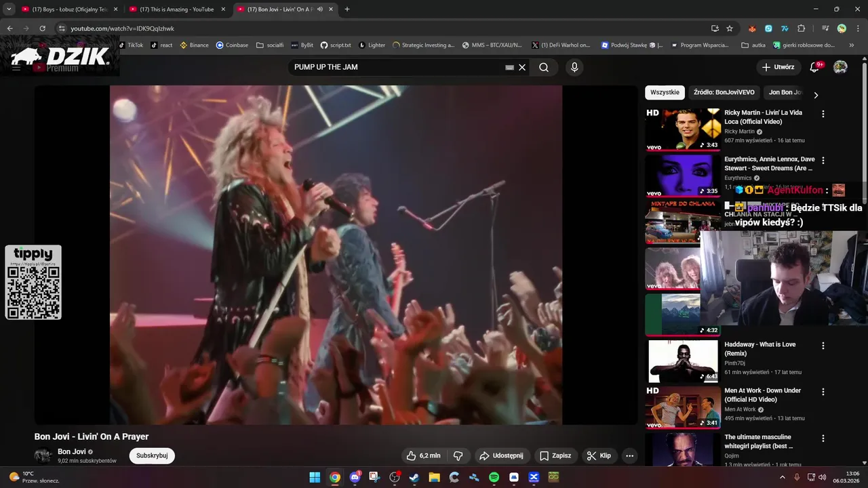Open YouTube notifications bell
Image resolution: width=868 pixels, height=488 pixels.
click(x=815, y=67)
